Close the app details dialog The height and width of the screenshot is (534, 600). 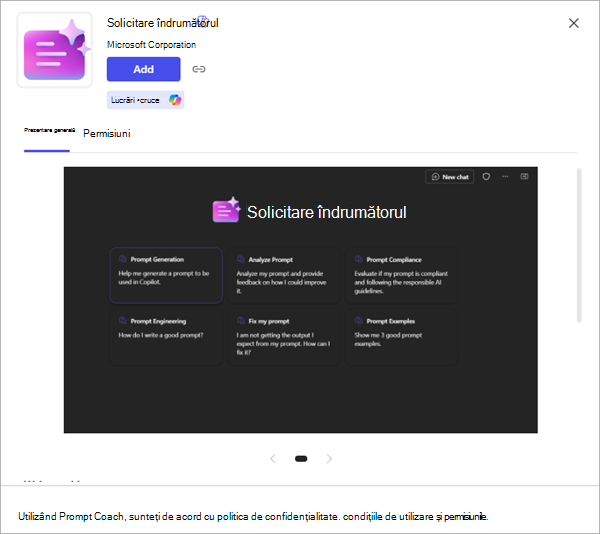[x=573, y=23]
